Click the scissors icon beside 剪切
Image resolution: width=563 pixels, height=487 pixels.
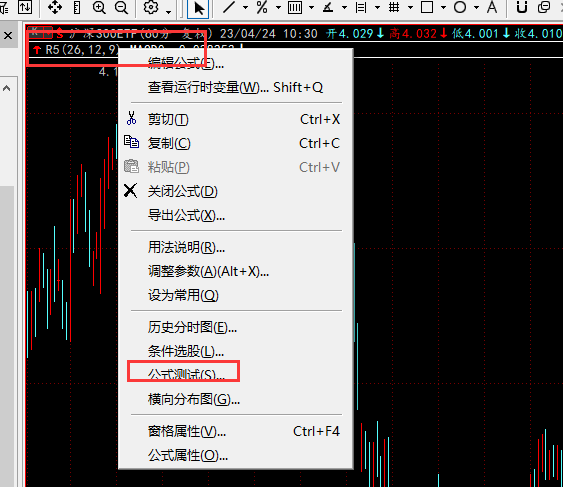(x=131, y=118)
